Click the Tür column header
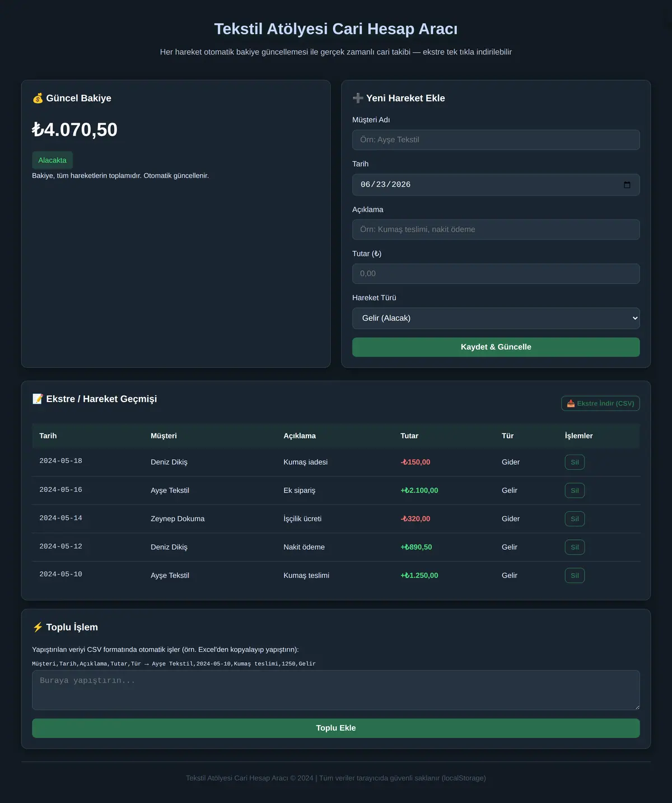Screen dimensions: 672x803 [x=507, y=436]
